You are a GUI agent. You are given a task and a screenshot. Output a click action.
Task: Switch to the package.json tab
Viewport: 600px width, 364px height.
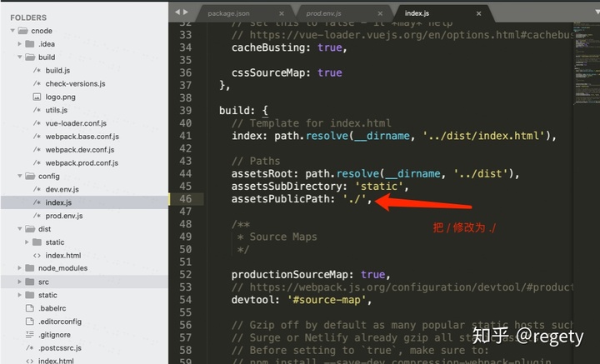coord(228,13)
